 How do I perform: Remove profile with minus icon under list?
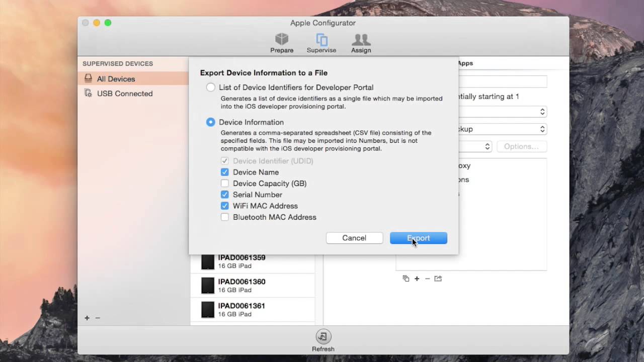tap(427, 279)
